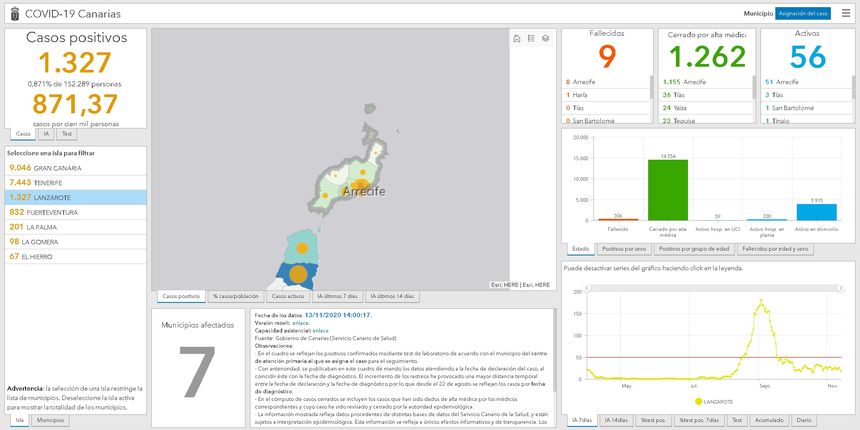Select the Estado chart tab

pyautogui.click(x=580, y=249)
